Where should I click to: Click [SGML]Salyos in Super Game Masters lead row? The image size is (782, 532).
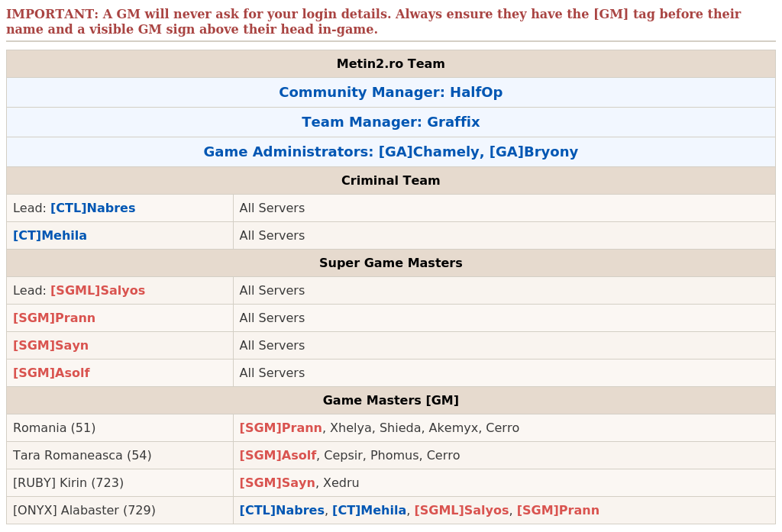tap(98, 290)
